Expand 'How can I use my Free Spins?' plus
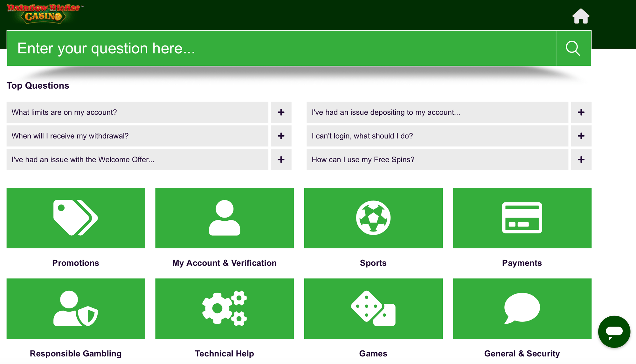This screenshot has width=636, height=364. tap(581, 159)
